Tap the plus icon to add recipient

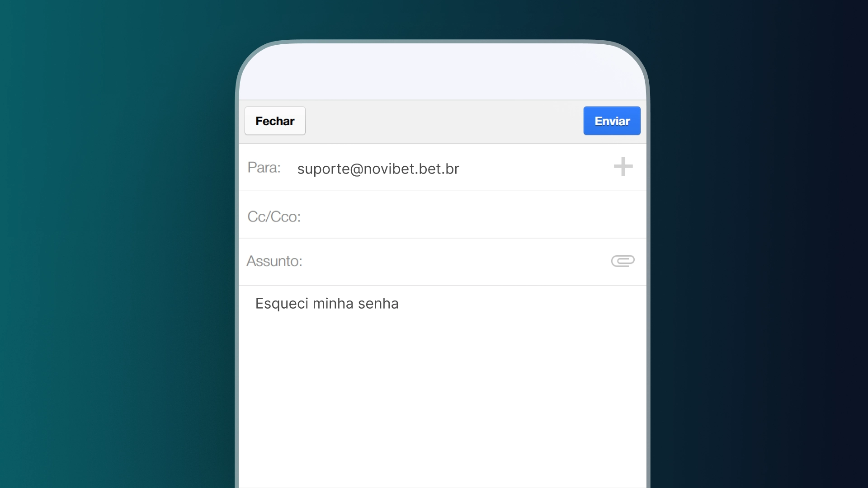[623, 167]
